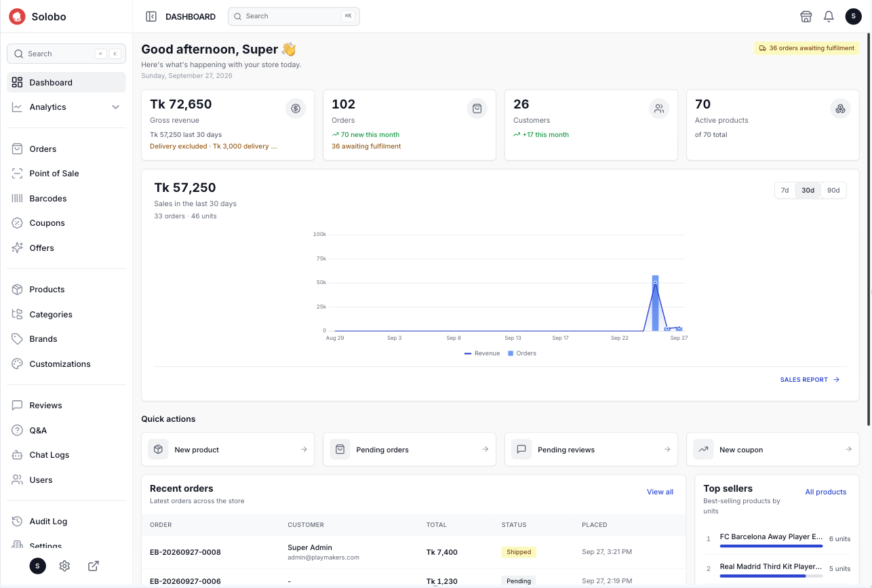This screenshot has height=588, width=872.
Task: Click the New coupon trend icon
Action: [703, 449]
